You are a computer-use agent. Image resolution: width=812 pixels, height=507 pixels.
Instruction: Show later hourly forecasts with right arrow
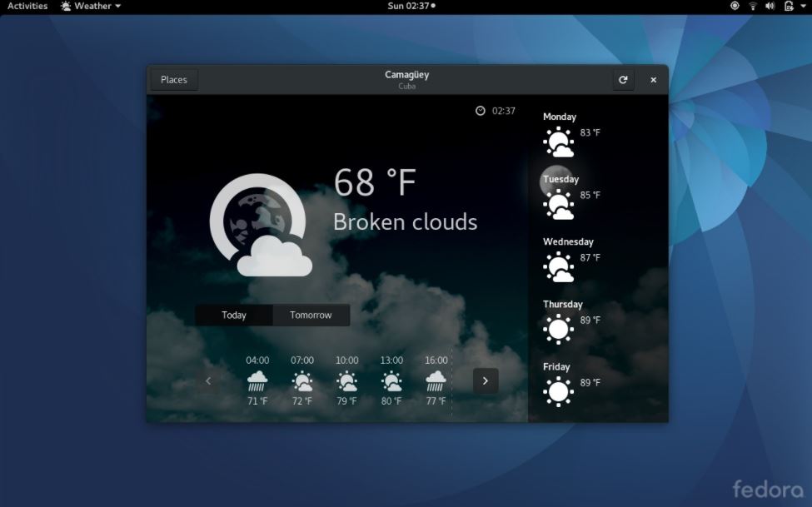pos(486,380)
